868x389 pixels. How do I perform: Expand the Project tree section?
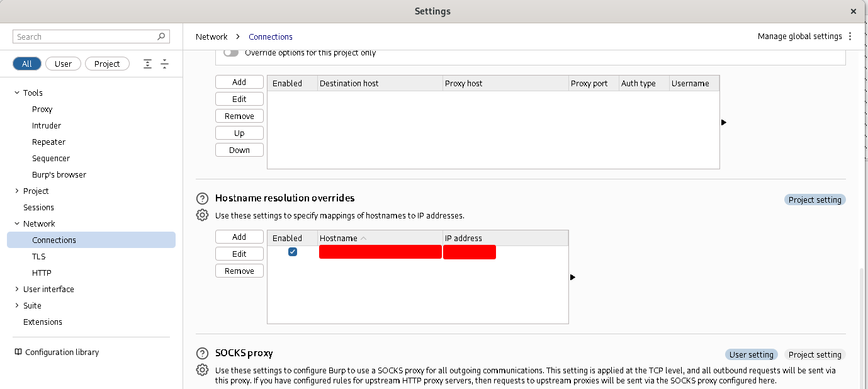tap(17, 191)
